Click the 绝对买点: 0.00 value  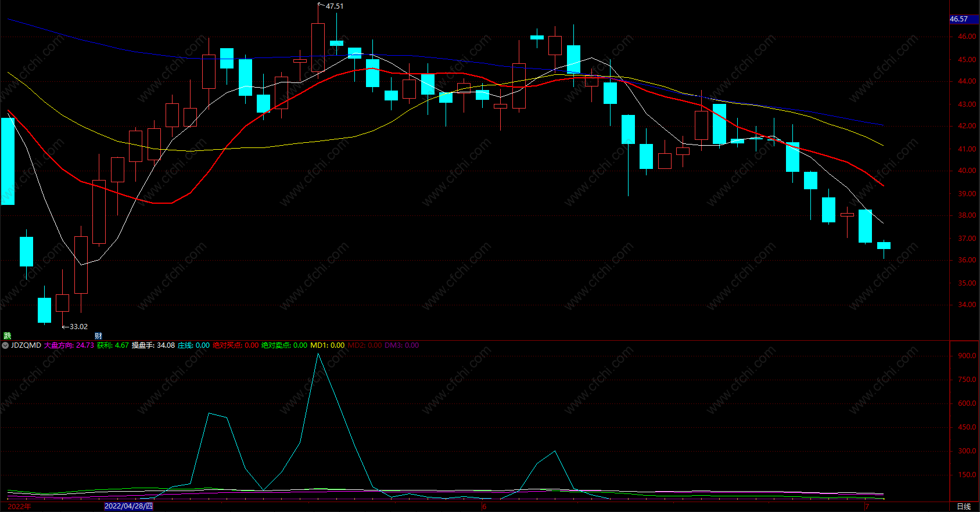coord(236,345)
